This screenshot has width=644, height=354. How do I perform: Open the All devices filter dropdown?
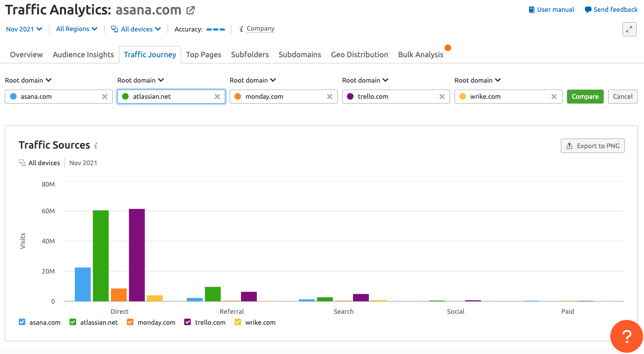click(x=136, y=29)
